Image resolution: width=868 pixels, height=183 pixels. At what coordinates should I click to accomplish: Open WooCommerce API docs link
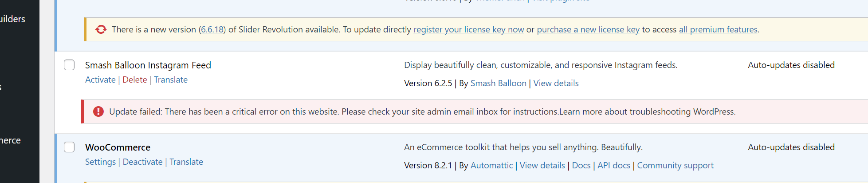click(614, 165)
